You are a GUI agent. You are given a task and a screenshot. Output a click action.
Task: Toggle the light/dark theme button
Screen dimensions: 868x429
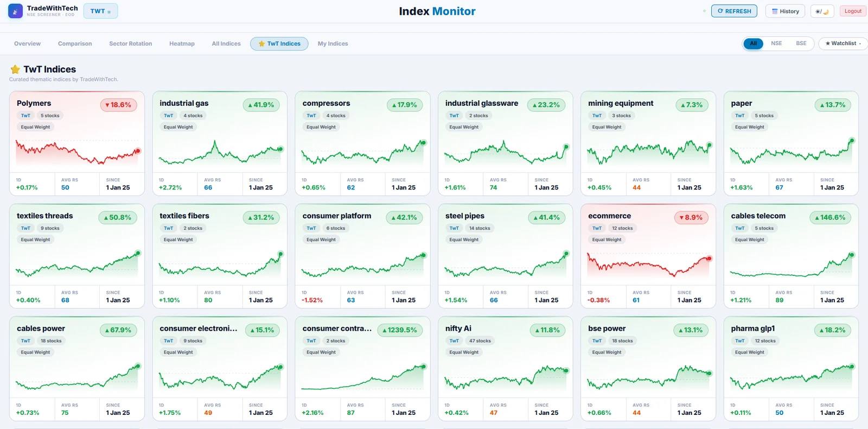[822, 11]
